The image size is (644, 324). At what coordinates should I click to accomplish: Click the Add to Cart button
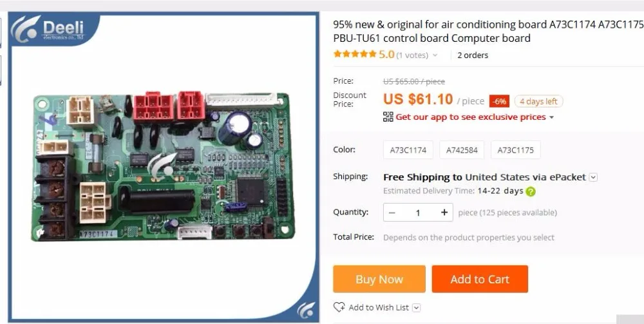[480, 280]
